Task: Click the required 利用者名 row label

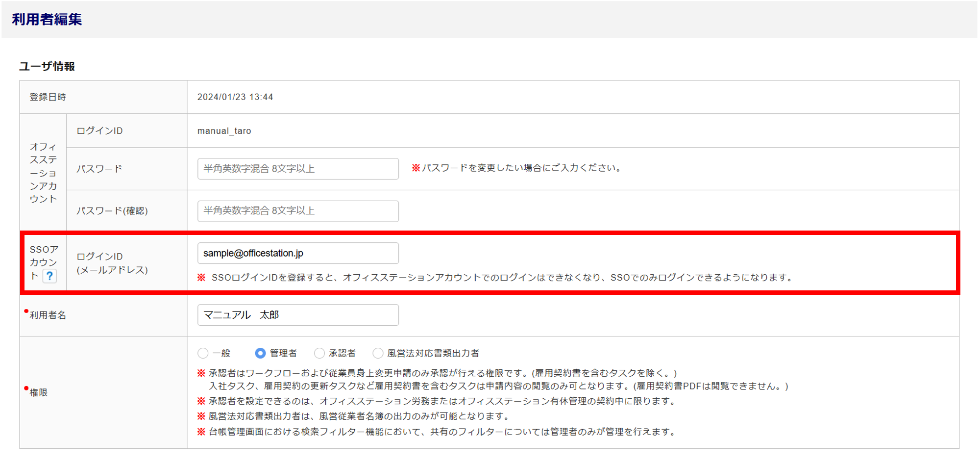Action: (x=48, y=315)
